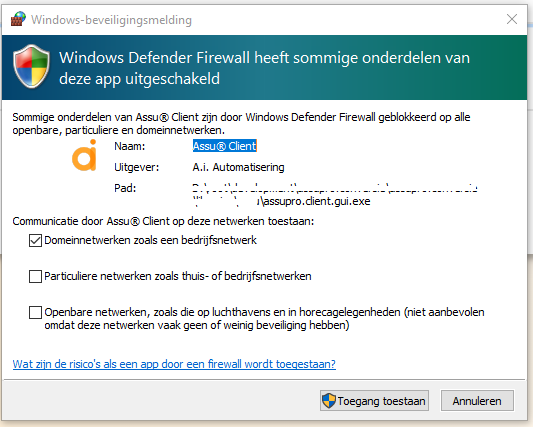Click the Naam: label
Viewport: 533px width, 427px height.
tap(130, 146)
